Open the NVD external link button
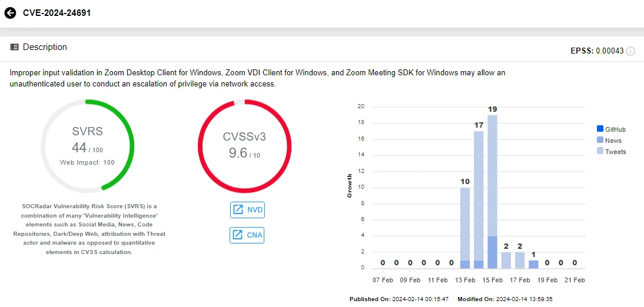This screenshot has width=644, height=307. click(x=247, y=210)
